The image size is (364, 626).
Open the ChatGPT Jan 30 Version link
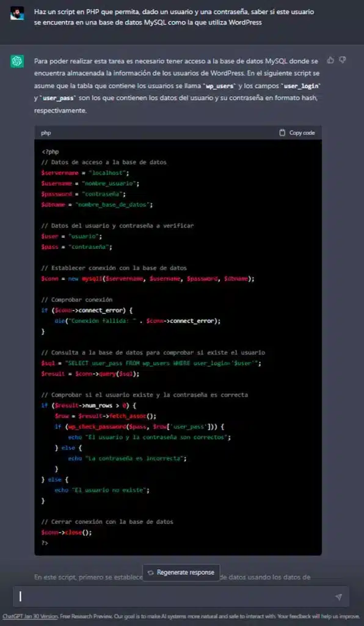(31, 616)
